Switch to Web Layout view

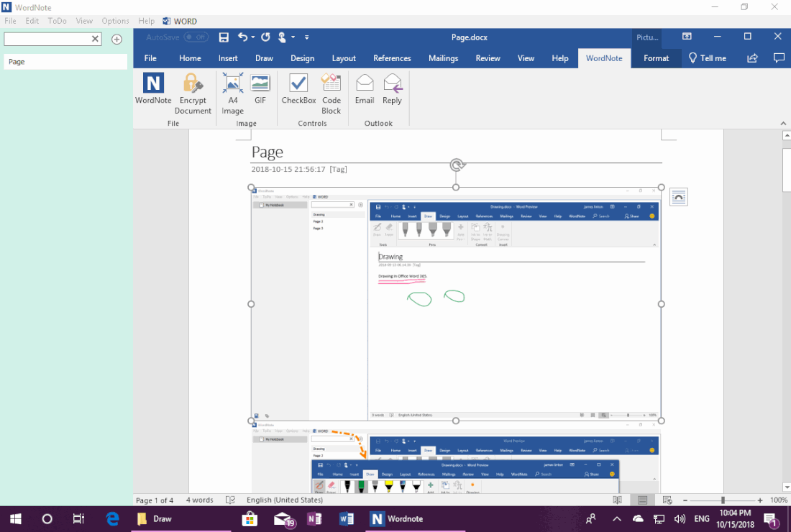click(x=667, y=500)
